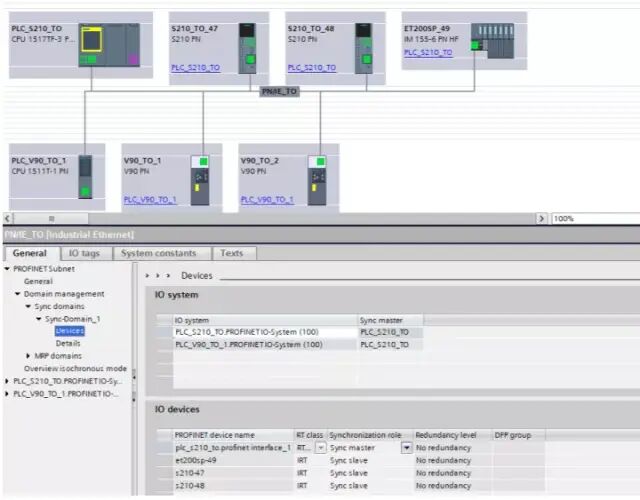The image size is (640, 500).
Task: Collapse the Domain management node
Action: click(x=18, y=294)
